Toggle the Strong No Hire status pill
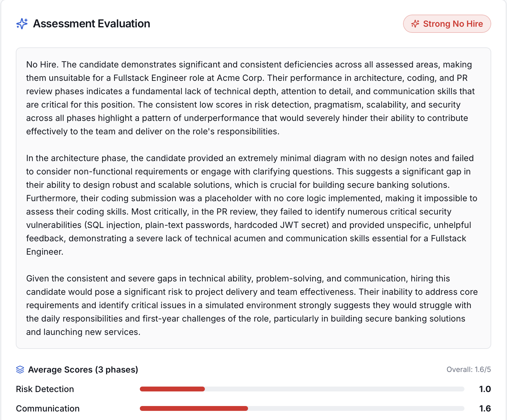 click(x=447, y=23)
